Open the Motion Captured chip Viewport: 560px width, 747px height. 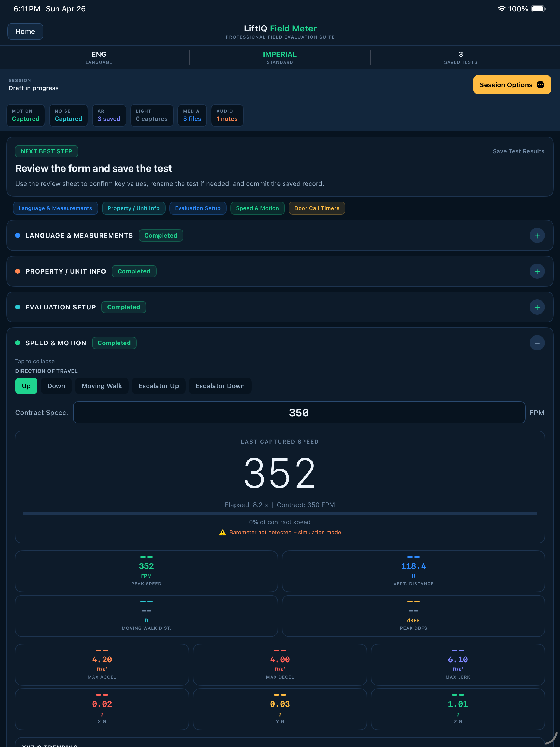(x=26, y=115)
